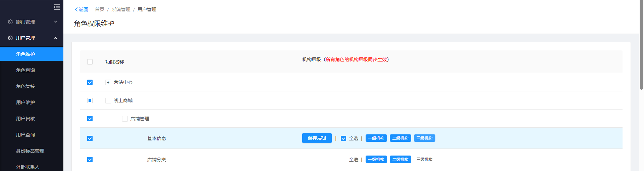Image resolution: width=644 pixels, height=171 pixels.
Task: Click the gear icon beside 用户管理
Action: tap(10, 38)
